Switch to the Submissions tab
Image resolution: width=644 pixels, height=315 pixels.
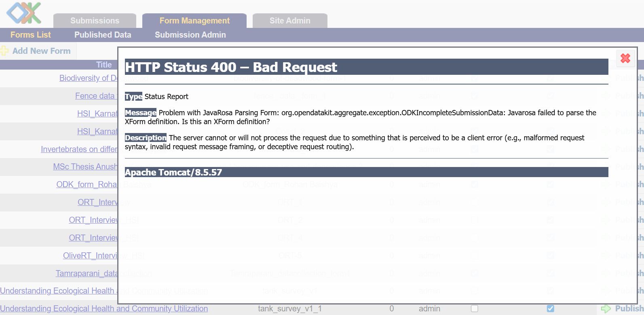pos(95,21)
